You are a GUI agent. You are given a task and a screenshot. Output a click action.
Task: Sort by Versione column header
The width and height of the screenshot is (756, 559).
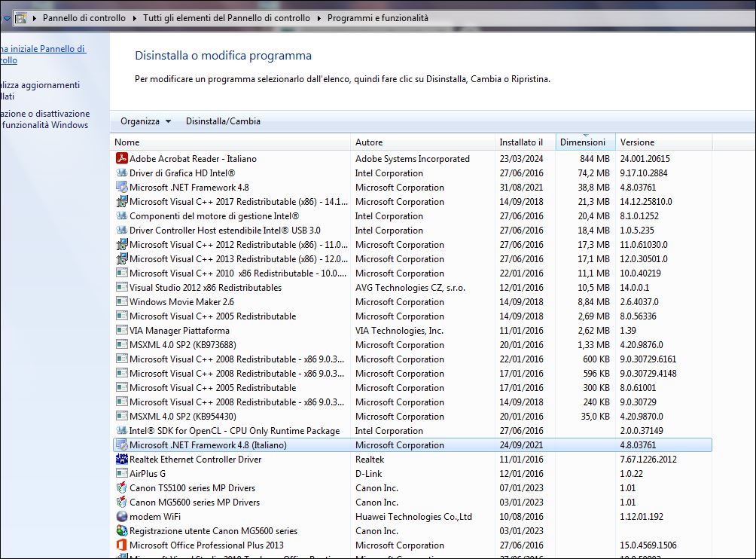[x=664, y=142]
